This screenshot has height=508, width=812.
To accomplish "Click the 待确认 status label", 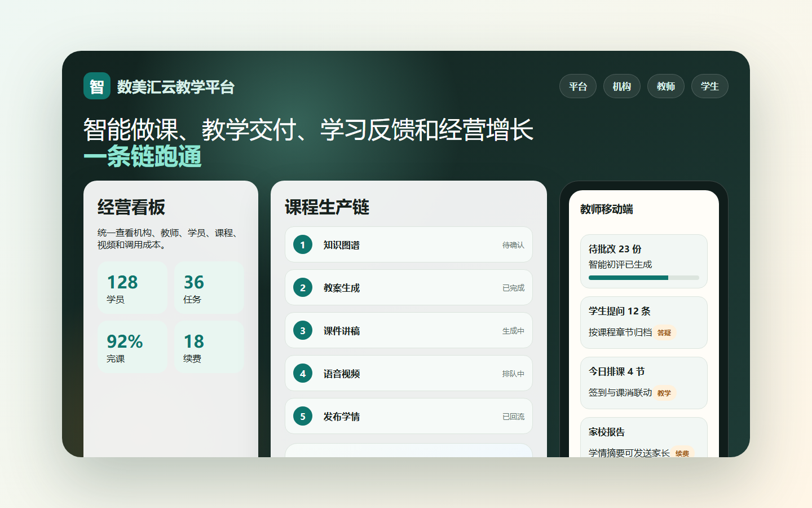I will pos(513,245).
